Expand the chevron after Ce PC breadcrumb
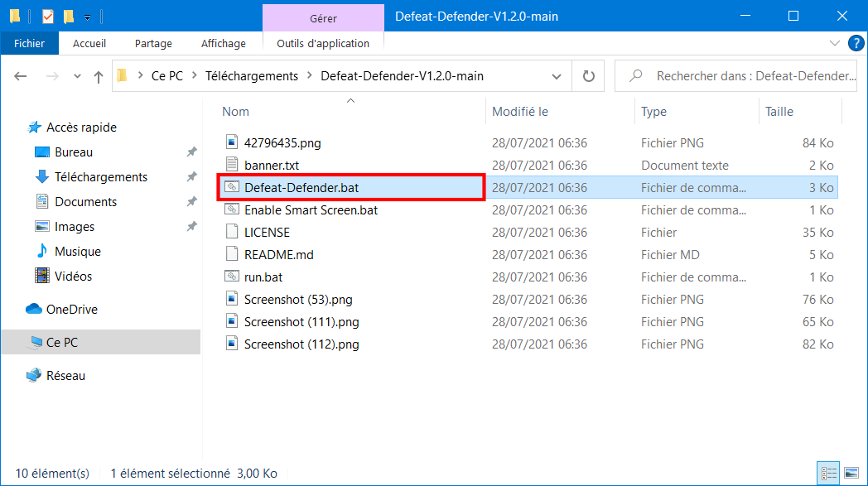 (195, 76)
